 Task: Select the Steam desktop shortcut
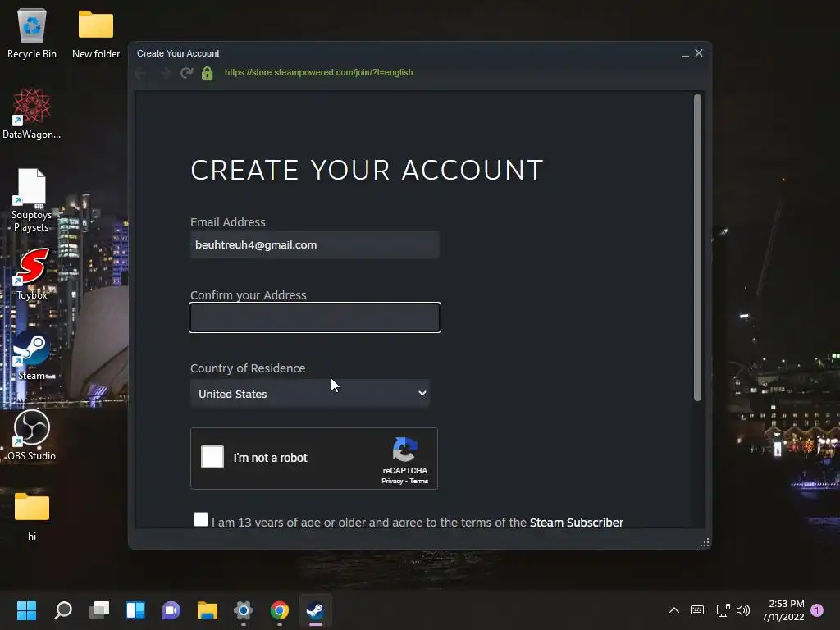pos(32,354)
